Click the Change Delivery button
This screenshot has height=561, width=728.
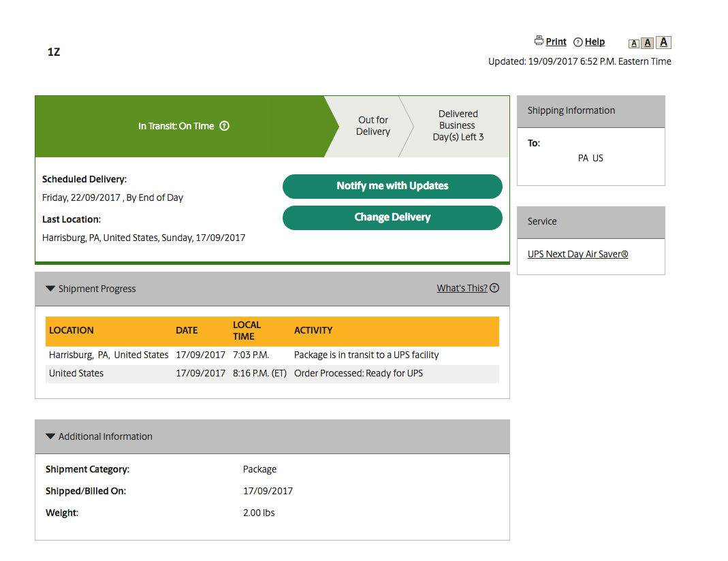pyautogui.click(x=392, y=218)
